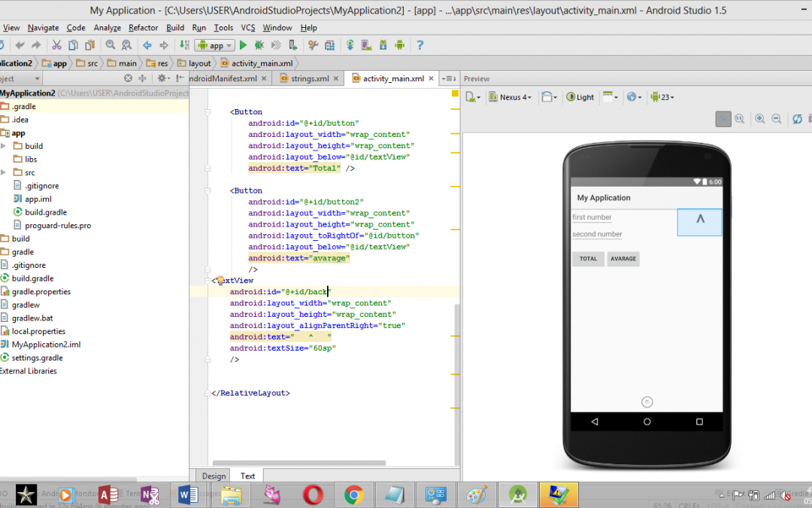Zoom in on the layout preview
The height and width of the screenshot is (508, 812).
[x=760, y=119]
